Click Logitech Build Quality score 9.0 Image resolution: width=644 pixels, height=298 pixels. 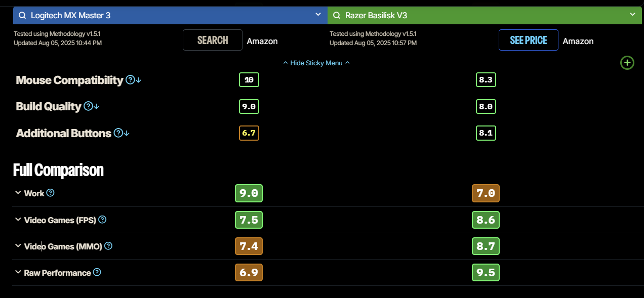click(x=249, y=106)
